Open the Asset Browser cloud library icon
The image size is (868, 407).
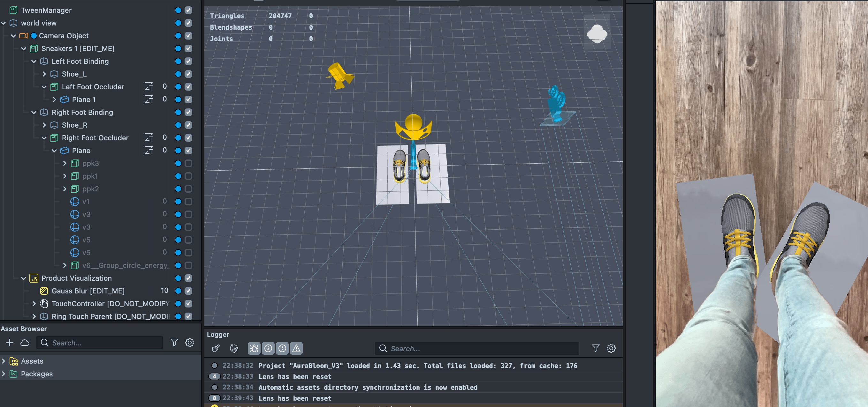coord(25,342)
